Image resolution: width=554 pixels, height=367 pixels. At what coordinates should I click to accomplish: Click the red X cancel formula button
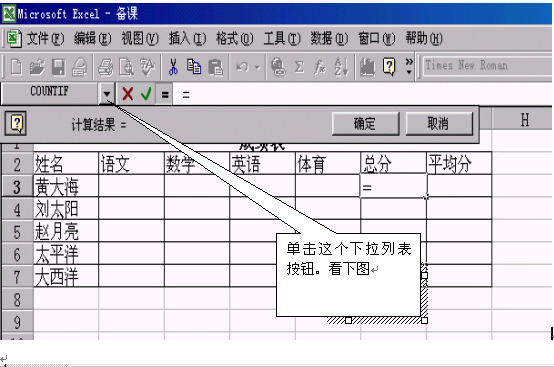[128, 94]
